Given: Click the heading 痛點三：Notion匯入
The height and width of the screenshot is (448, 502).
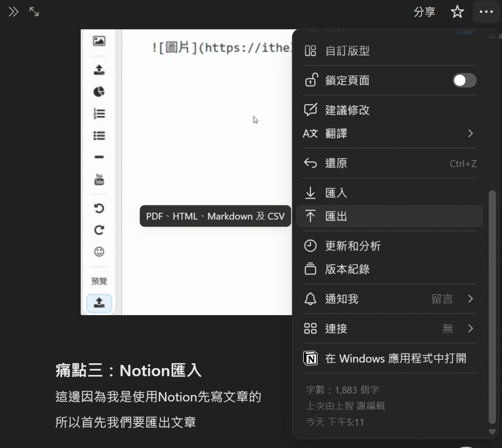Looking at the screenshot, I should tap(128, 371).
